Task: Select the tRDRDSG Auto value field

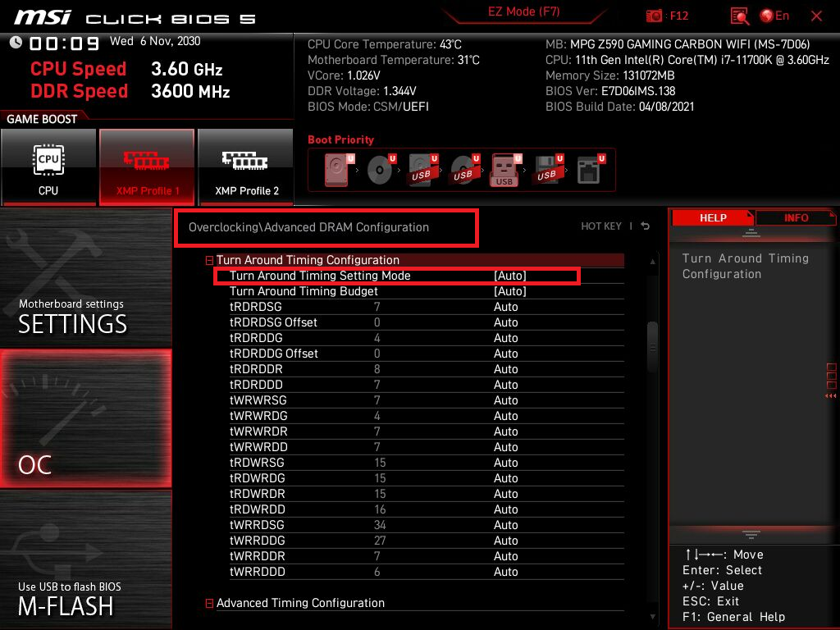Action: [505, 307]
